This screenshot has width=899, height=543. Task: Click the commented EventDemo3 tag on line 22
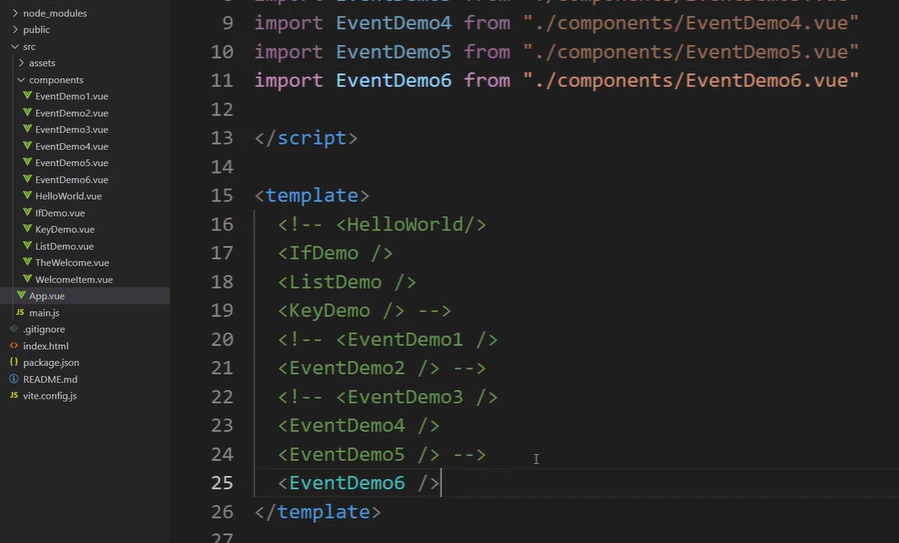point(417,397)
